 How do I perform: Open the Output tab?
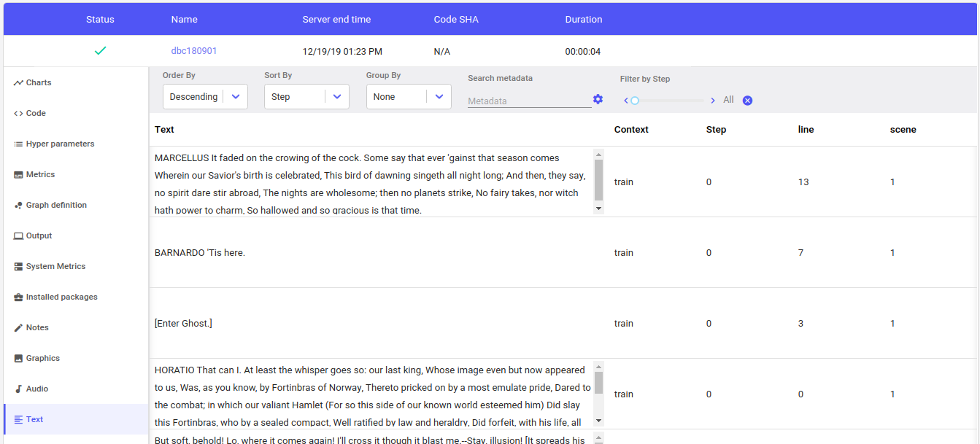click(76, 235)
